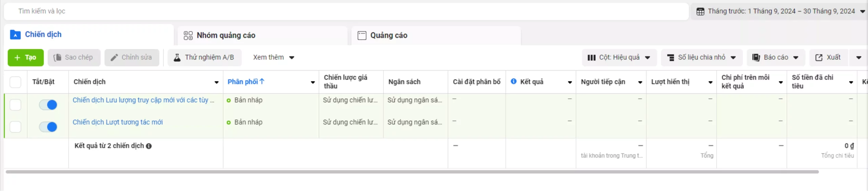Expand the Số liệu chia nhỏ dropdown
The image size is (868, 191).
[x=701, y=58]
